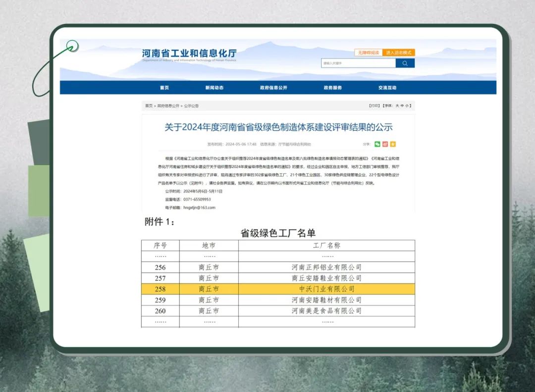
Task: Click the publicity period 2024年5月6日-5月11日
Action: [203, 191]
